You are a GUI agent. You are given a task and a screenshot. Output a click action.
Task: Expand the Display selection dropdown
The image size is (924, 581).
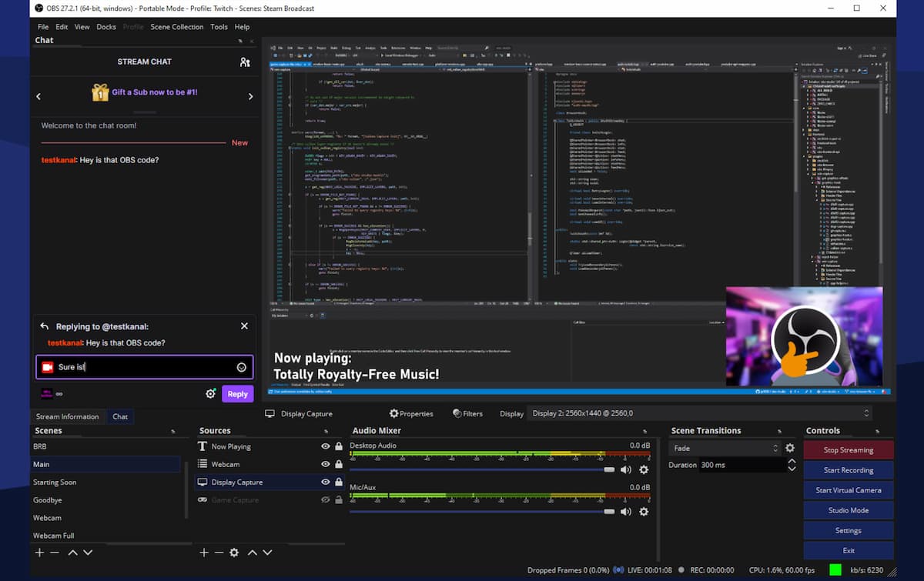click(x=699, y=413)
